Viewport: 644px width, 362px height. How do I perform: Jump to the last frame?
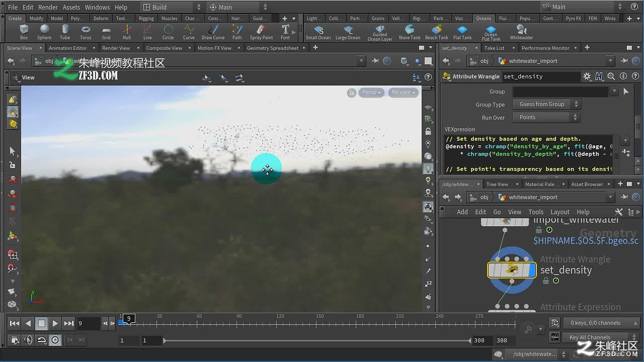(69, 323)
